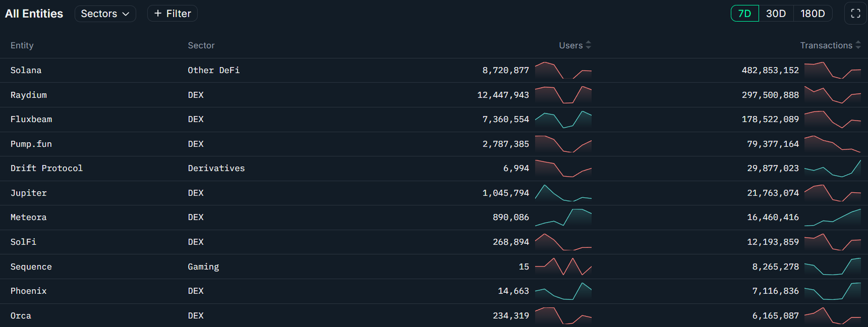Sort the table by Transactions column
The width and height of the screenshot is (868, 327).
pyautogui.click(x=829, y=46)
